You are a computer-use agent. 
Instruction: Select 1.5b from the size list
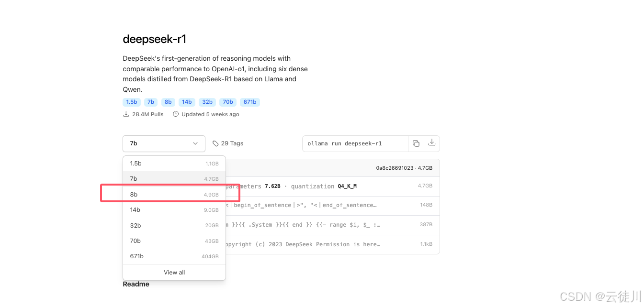point(174,164)
